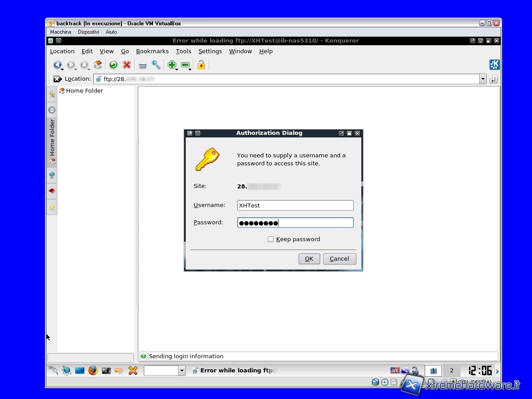
Task: Launch Firefox from the bottom panel
Action: click(x=93, y=370)
